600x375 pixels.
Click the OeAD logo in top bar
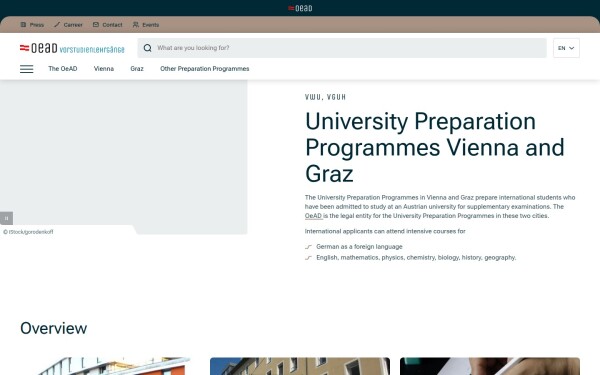(300, 8)
